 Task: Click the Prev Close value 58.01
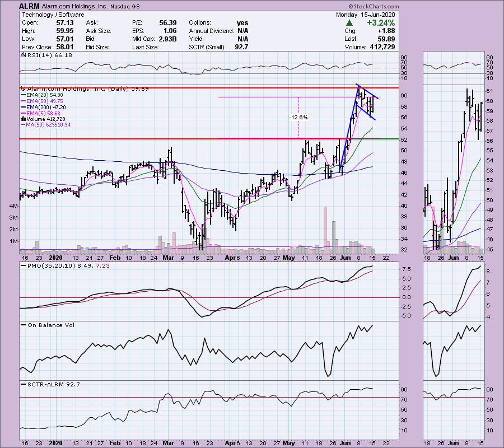(65, 47)
